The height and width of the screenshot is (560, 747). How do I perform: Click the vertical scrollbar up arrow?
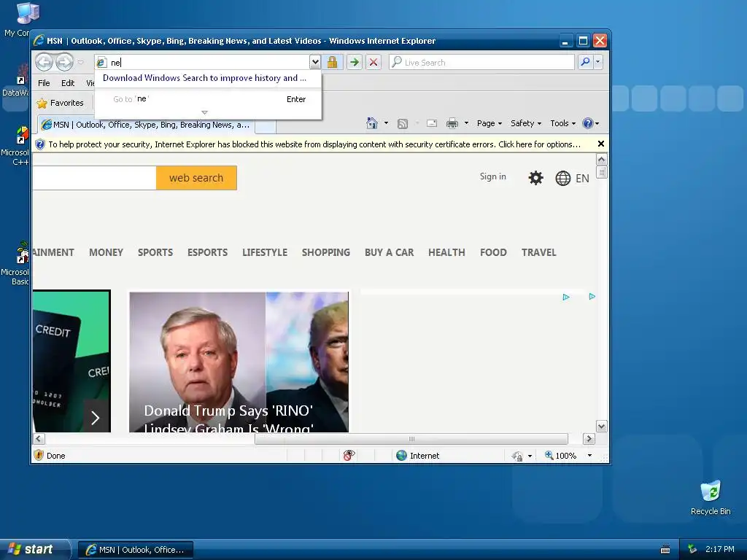(x=601, y=160)
